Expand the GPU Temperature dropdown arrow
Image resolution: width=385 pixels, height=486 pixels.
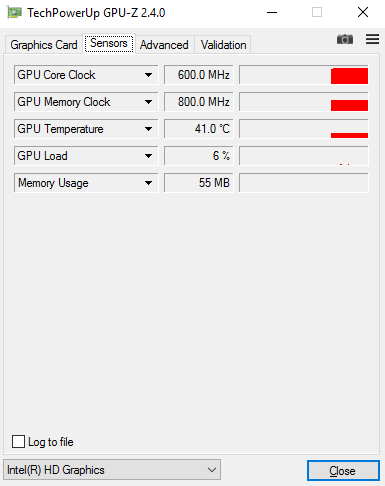coord(148,129)
